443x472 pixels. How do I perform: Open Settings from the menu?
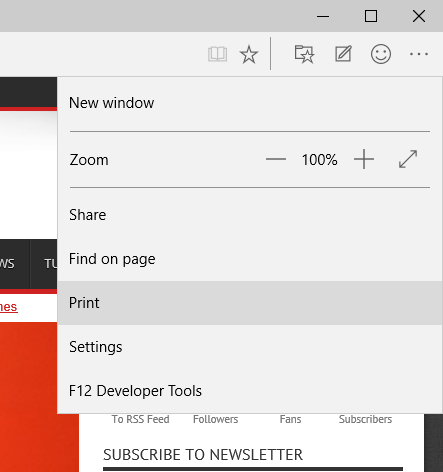[250, 347]
